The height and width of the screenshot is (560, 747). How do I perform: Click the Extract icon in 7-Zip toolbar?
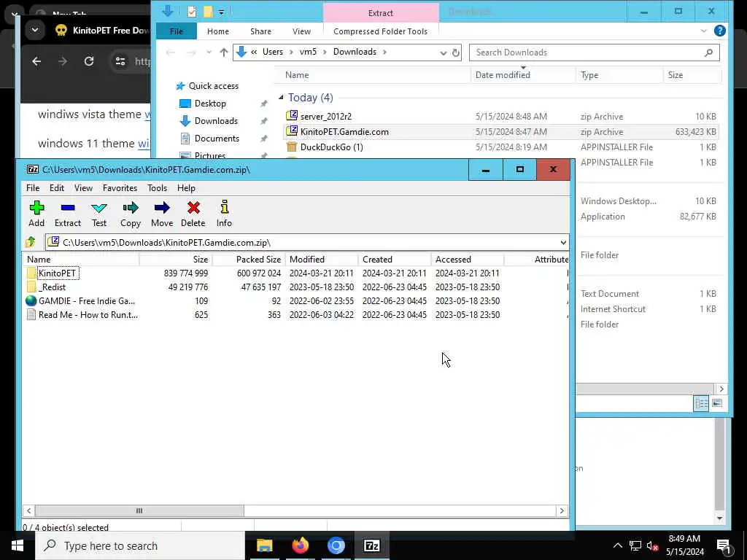[68, 214]
